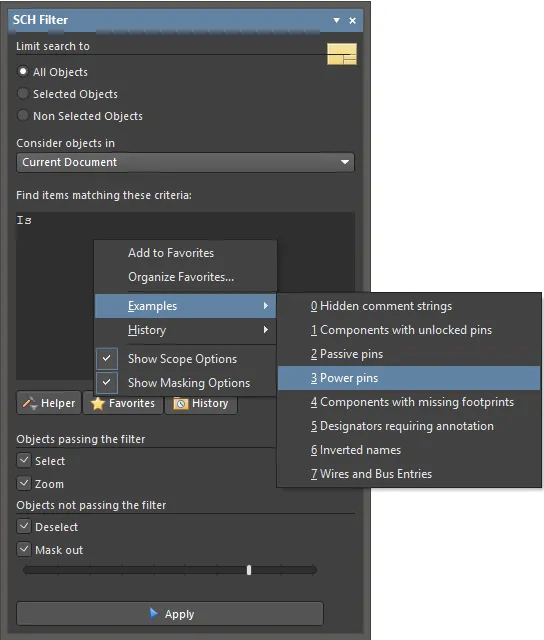This screenshot has height=640, width=544.
Task: Click the Apply button arrow icon
Action: [153, 613]
